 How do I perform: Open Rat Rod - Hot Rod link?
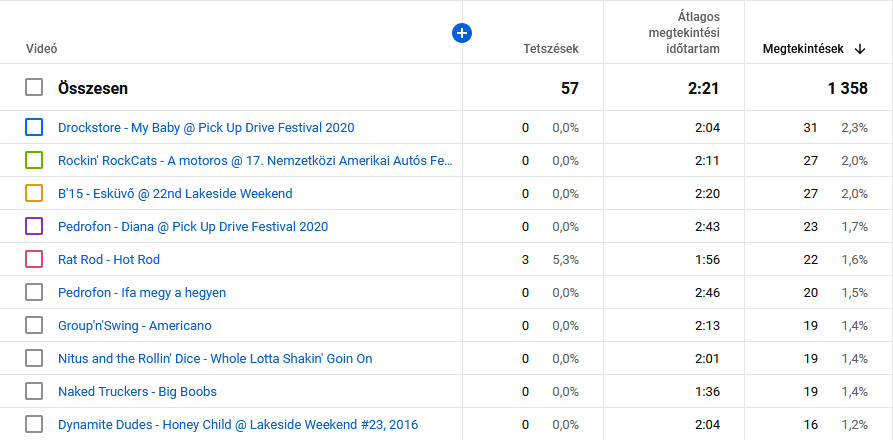[109, 259]
